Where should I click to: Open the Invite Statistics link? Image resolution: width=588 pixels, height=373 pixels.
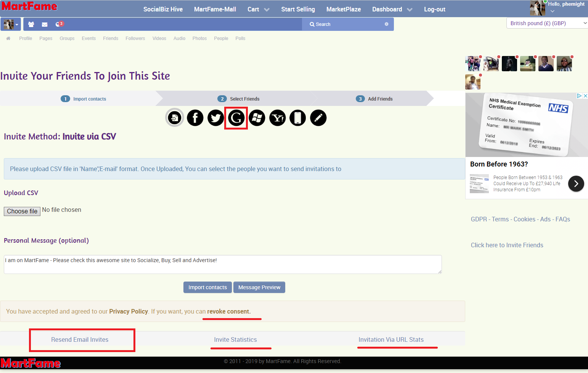coord(235,339)
